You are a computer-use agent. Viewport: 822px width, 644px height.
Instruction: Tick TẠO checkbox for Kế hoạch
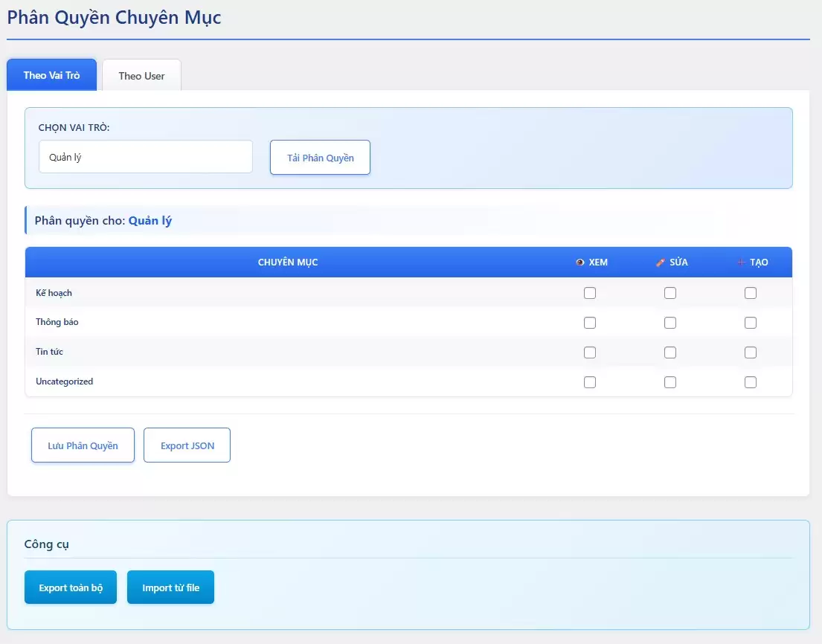point(751,293)
